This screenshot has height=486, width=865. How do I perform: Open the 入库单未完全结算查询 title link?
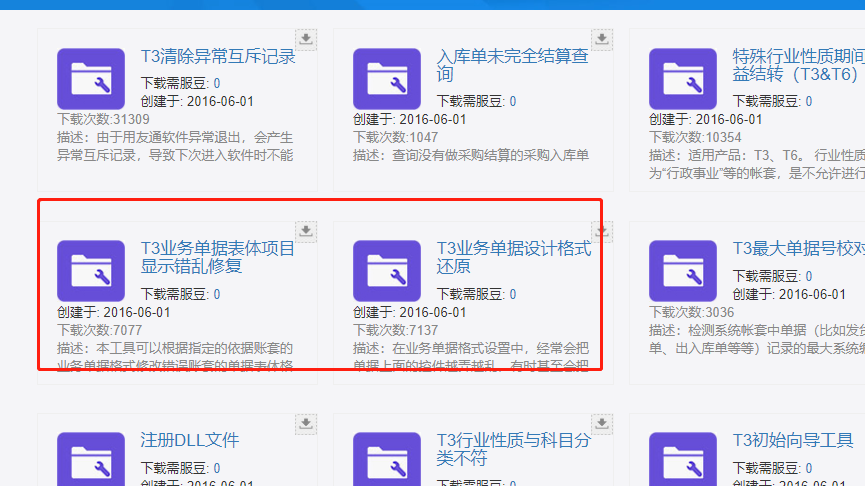512,65
